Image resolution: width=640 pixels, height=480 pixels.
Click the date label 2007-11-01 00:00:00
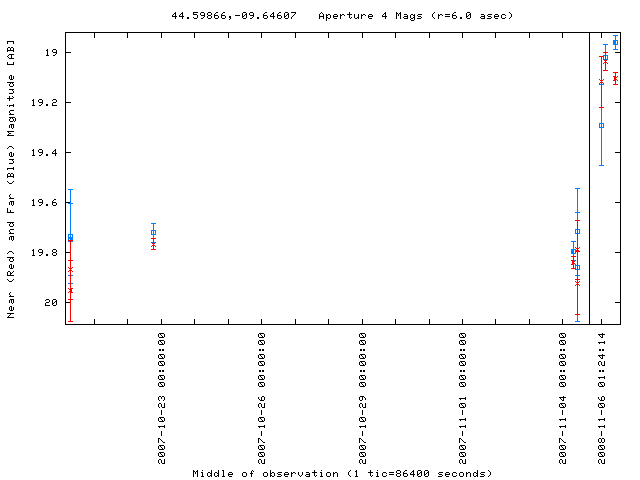[x=462, y=398]
